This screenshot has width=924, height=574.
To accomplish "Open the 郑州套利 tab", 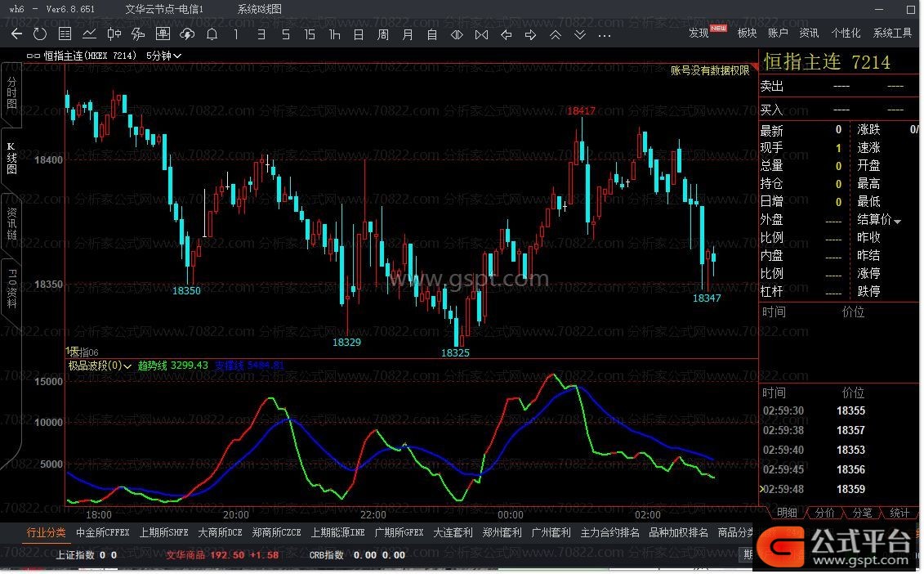I will [502, 532].
